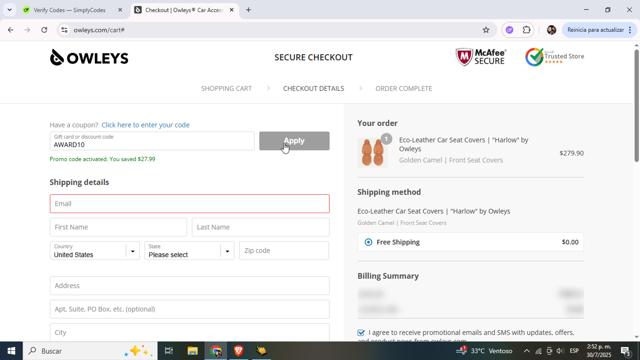The height and width of the screenshot is (360, 640).
Task: Click the seat covers product thumbnail
Action: (x=373, y=153)
